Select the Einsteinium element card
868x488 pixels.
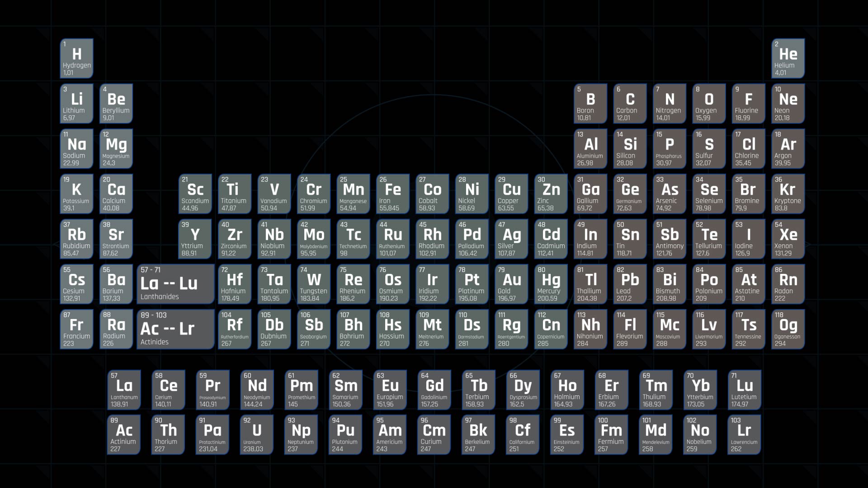567,435
